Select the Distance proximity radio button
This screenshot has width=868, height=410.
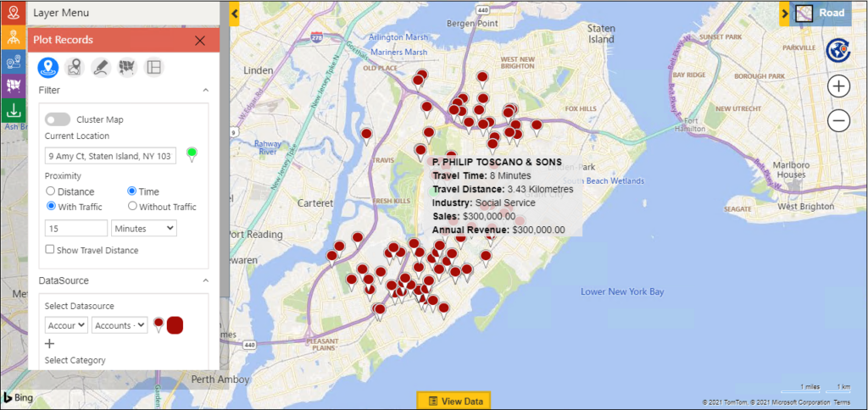point(51,191)
